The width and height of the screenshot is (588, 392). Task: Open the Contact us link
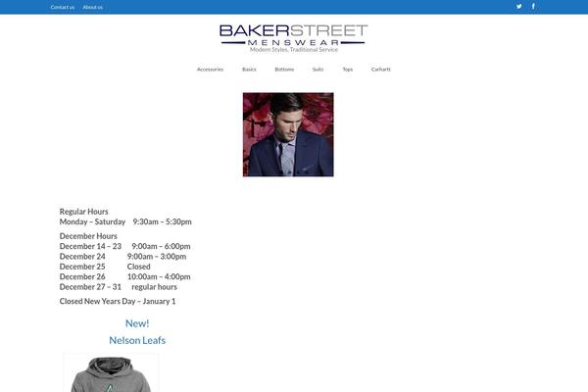(x=63, y=7)
